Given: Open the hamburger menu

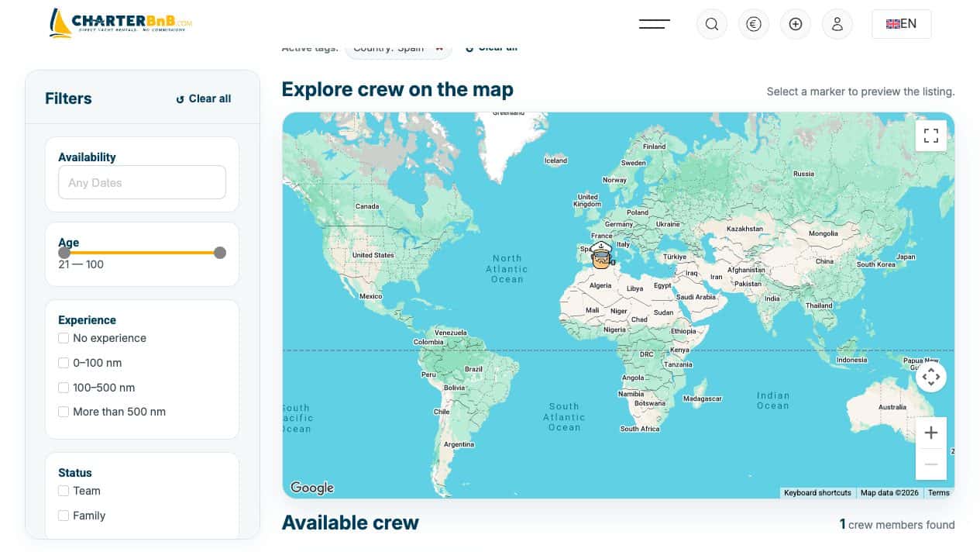Looking at the screenshot, I should pos(655,24).
